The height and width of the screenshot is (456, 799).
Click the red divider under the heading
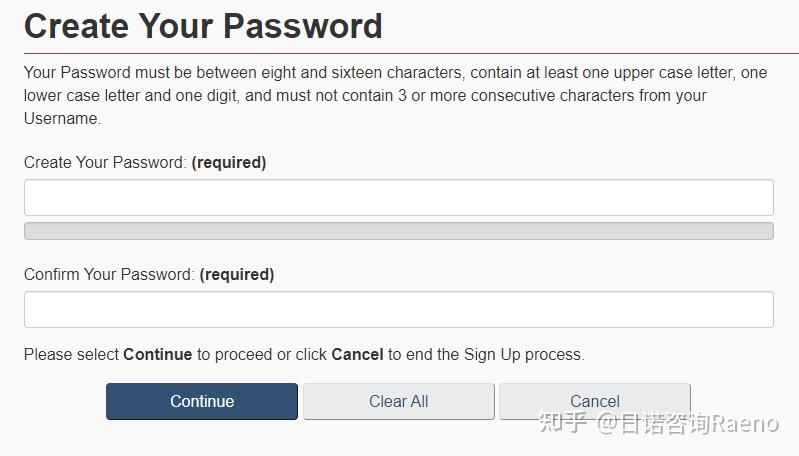pyautogui.click(x=398, y=53)
